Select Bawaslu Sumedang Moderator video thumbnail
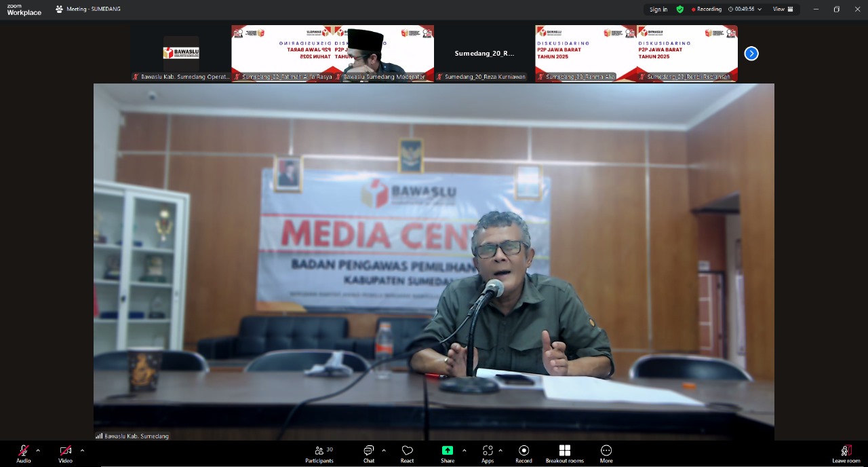This screenshot has height=467, width=868. coord(383,54)
